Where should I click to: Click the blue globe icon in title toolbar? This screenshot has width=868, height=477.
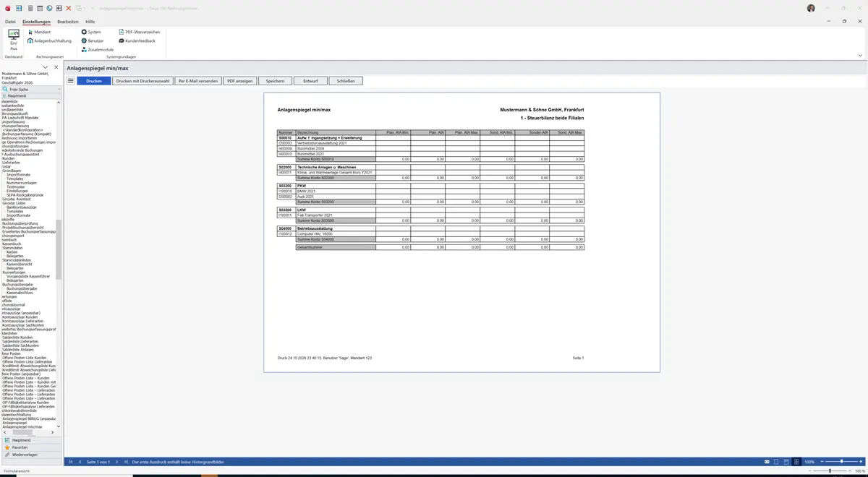click(49, 8)
